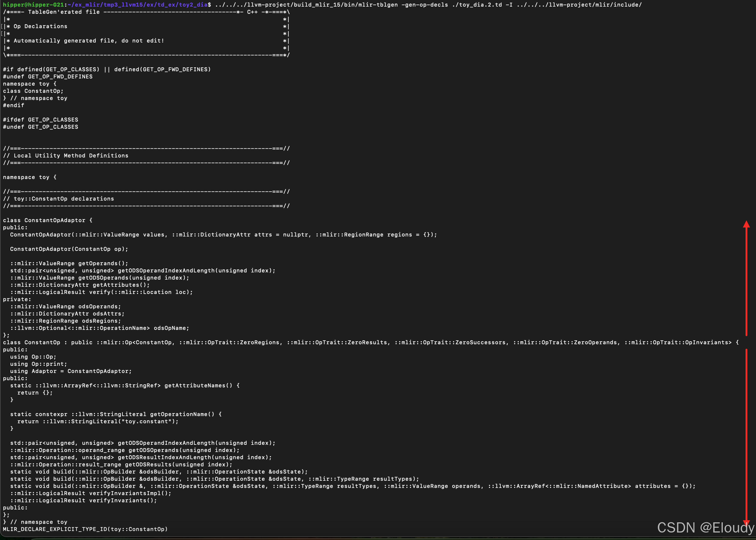Click the bracket mark beside Op Declarations line
Image resolution: width=756 pixels, height=540 pixels.
(2, 26)
